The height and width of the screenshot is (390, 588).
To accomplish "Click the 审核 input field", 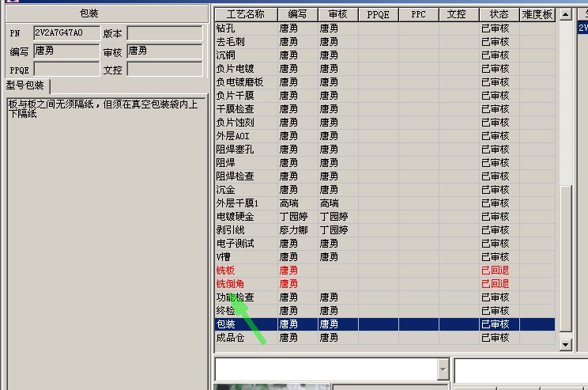I will pos(165,51).
